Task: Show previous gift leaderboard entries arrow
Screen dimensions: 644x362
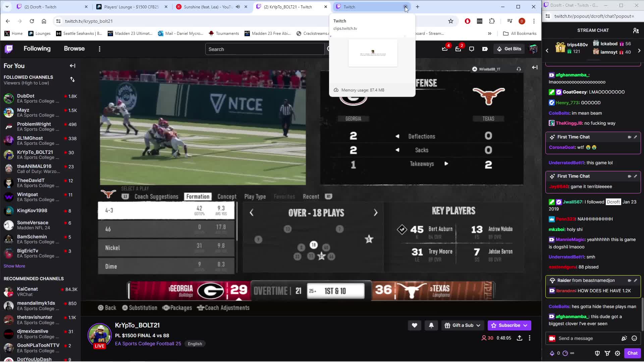Action: pyautogui.click(x=547, y=51)
